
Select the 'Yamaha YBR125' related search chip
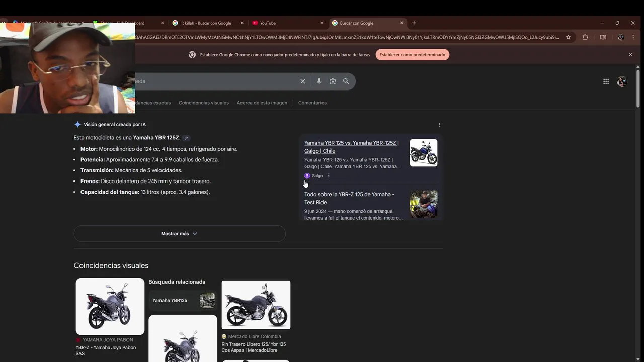tap(183, 301)
